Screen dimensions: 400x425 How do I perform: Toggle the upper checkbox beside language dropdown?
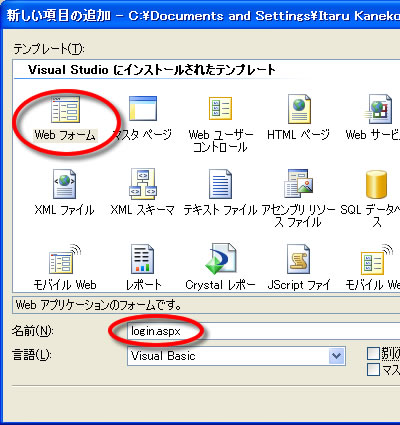pyautogui.click(x=373, y=353)
